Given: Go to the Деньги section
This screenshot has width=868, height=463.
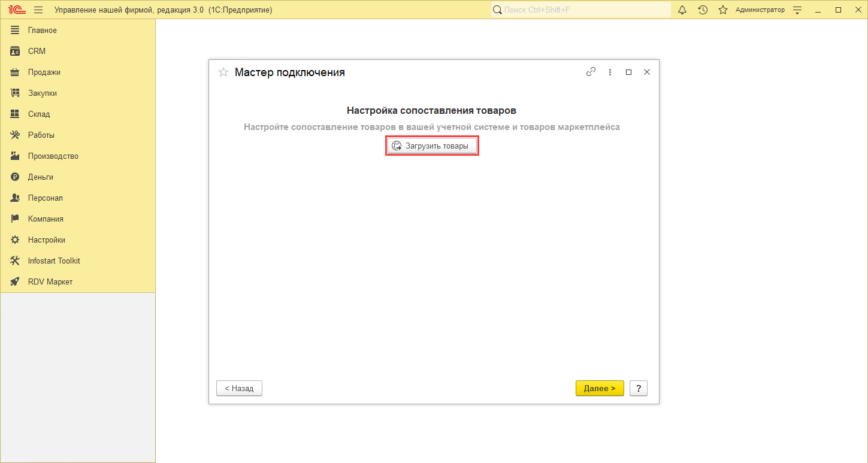Looking at the screenshot, I should [x=78, y=177].
